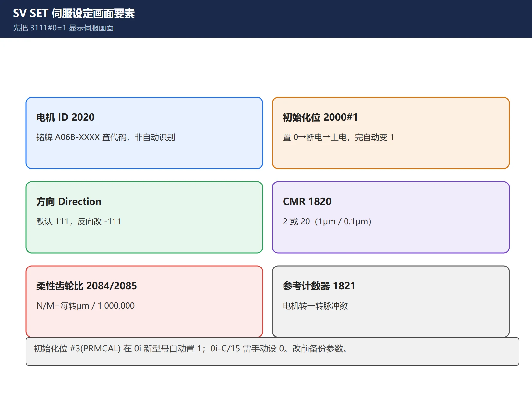Click subtitle 先把 3111#0=1 显示伺服画面
Viewport: 532px width, 415px height.
pyautogui.click(x=63, y=28)
